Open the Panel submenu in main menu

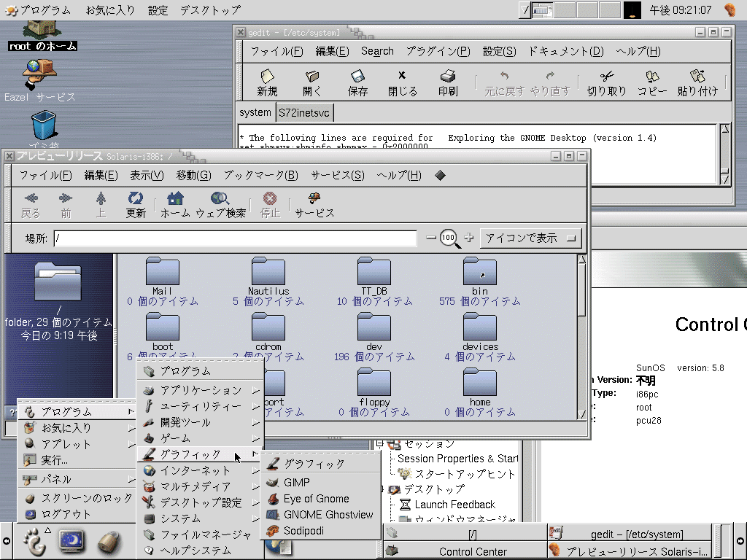pos(77,479)
